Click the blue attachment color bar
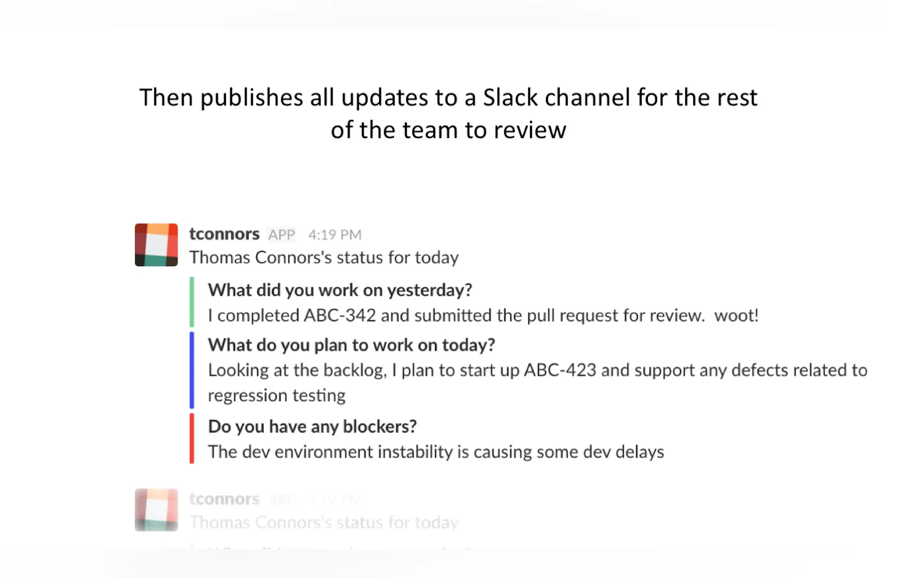Image resolution: width=924 pixels, height=578 pixels. 192,370
